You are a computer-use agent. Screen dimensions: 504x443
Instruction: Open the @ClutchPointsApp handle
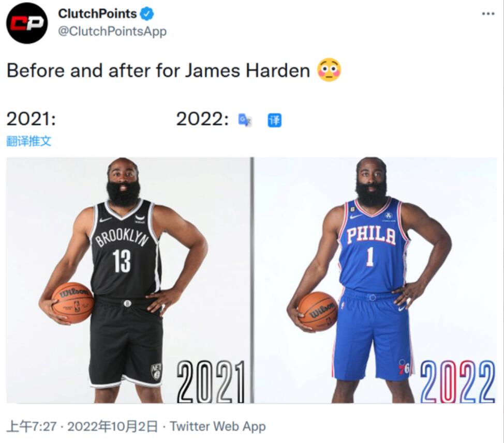pyautogui.click(x=112, y=31)
